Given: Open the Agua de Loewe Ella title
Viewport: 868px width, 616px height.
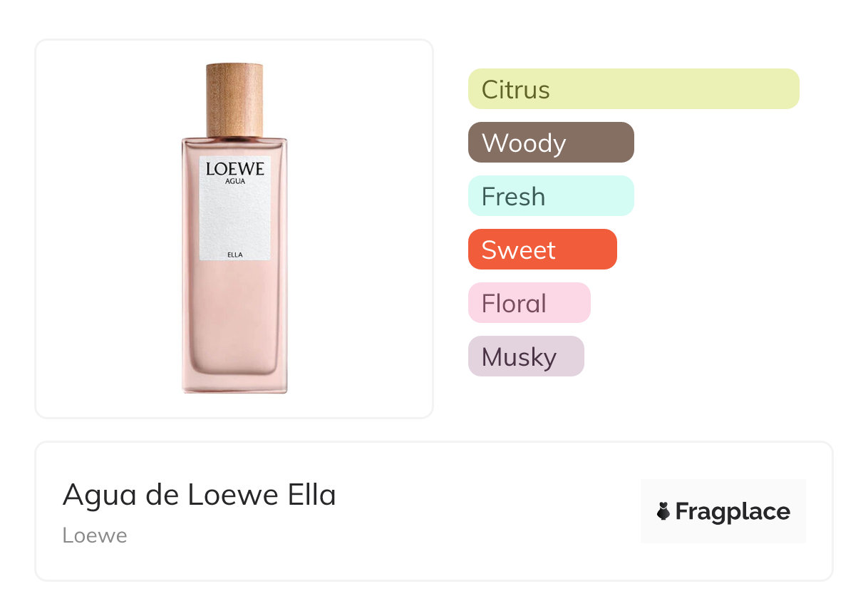Looking at the screenshot, I should pos(199,495).
